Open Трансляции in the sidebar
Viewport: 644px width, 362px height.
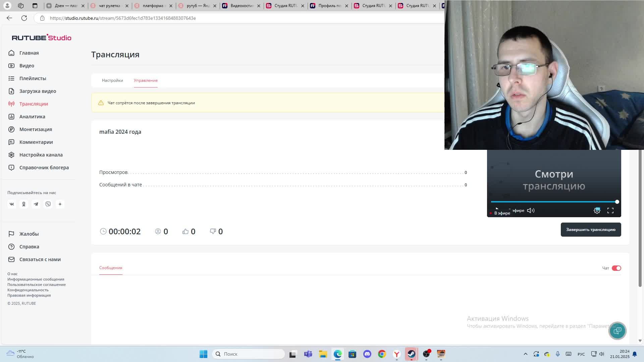click(x=34, y=104)
